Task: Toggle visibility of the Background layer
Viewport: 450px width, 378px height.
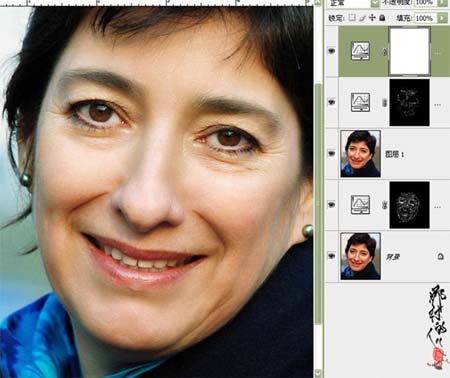Action: tap(331, 256)
